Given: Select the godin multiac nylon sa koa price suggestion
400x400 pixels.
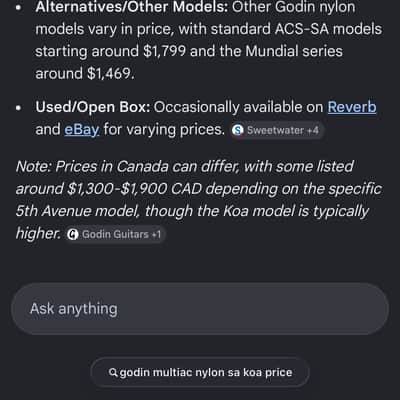Looking at the screenshot, I should [200, 372].
